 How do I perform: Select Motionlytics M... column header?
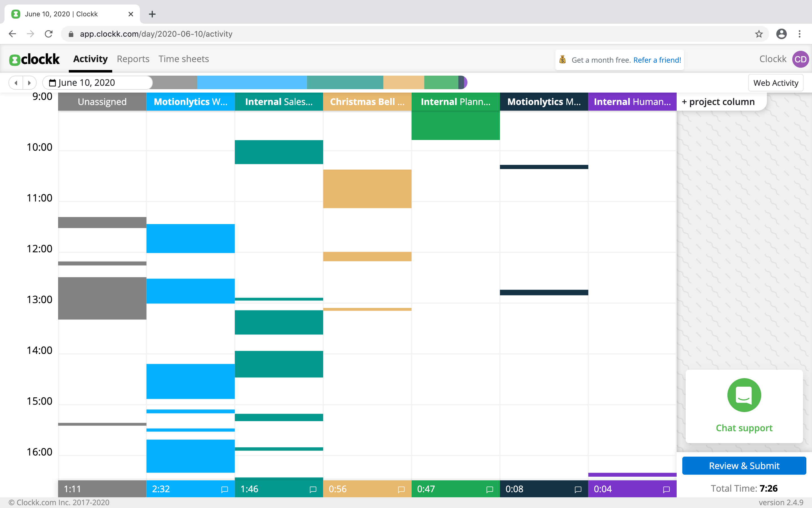[544, 102]
